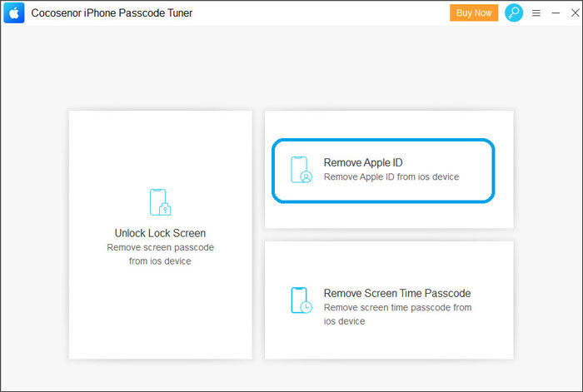The image size is (583, 392).
Task: Close the Passcode Tuner window
Action: (x=575, y=13)
